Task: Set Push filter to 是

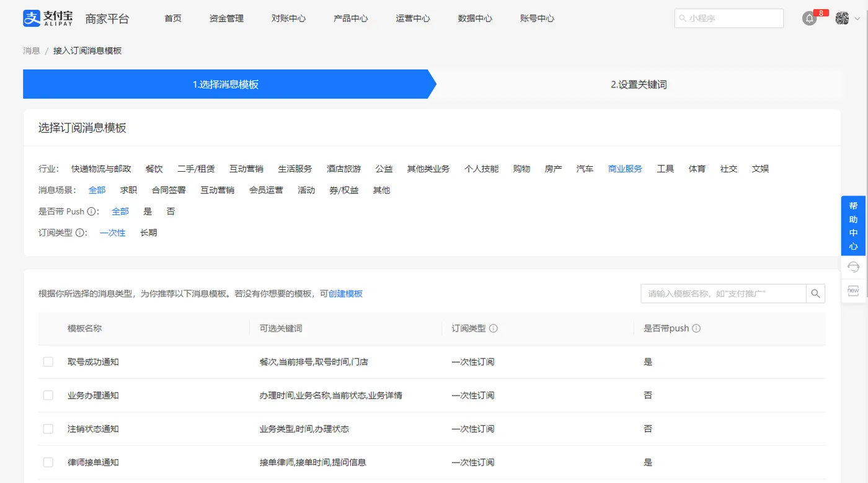Action: [x=148, y=211]
